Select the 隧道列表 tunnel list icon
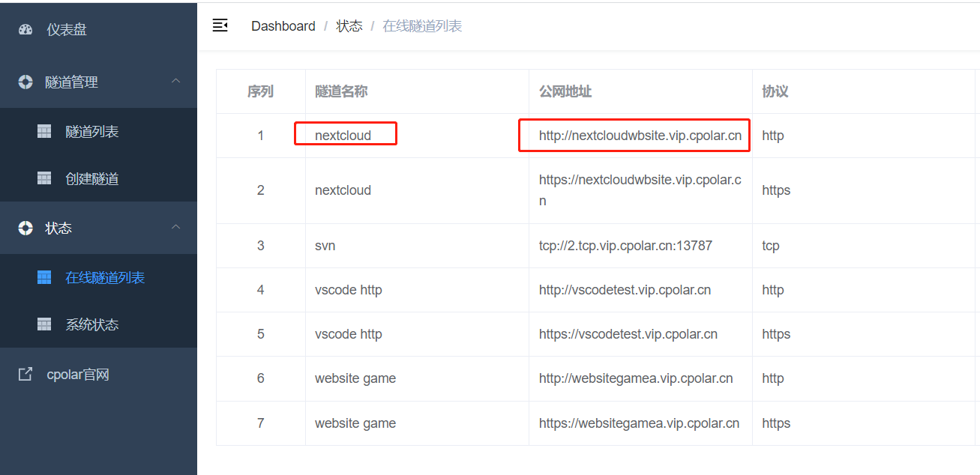 click(45, 130)
